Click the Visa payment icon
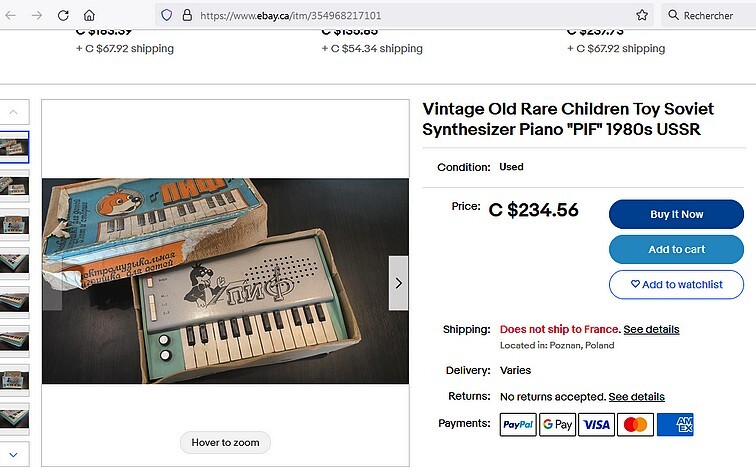 click(x=596, y=424)
